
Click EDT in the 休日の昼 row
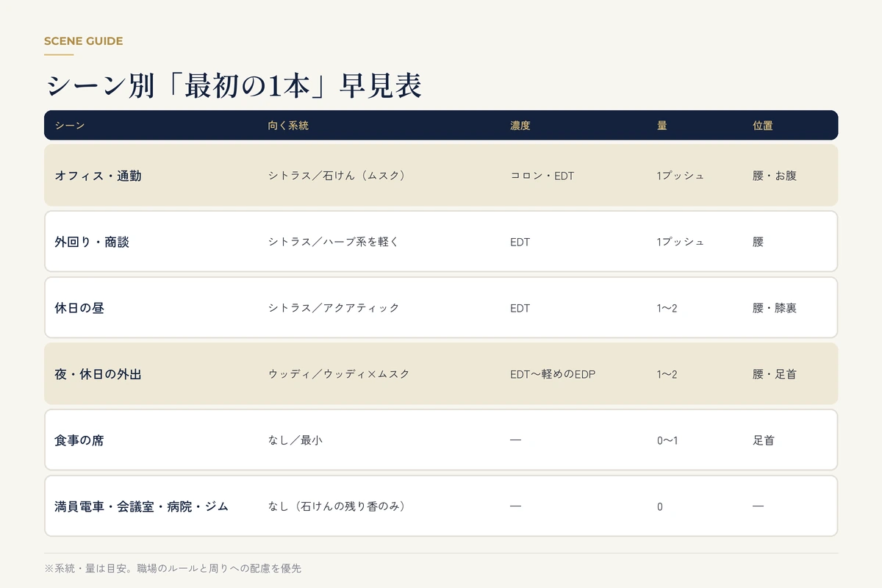pos(520,308)
